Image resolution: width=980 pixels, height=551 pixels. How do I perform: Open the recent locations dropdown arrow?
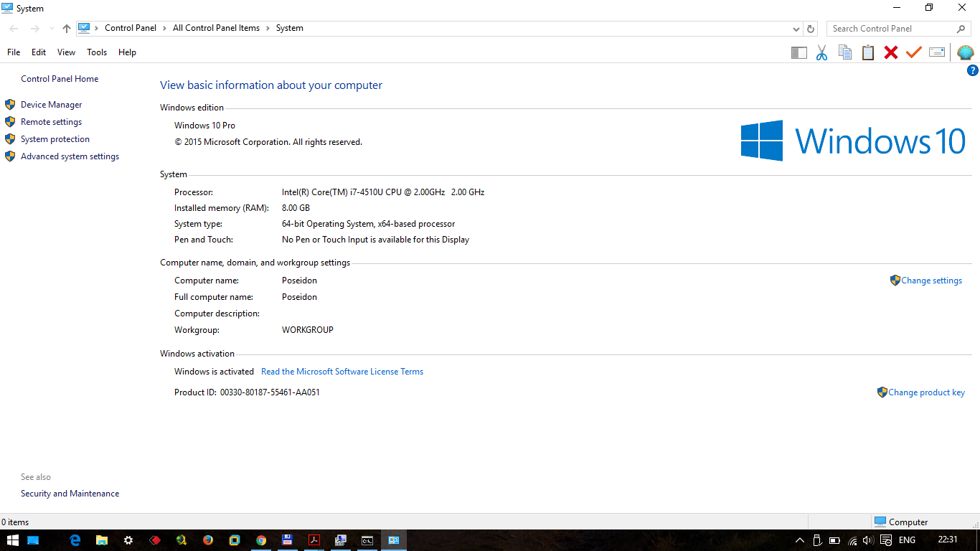[52, 29]
